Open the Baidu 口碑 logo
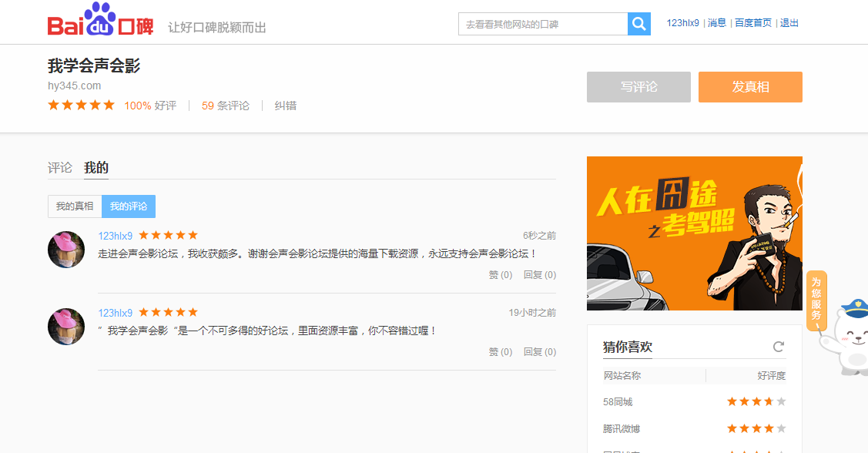Viewport: 868px width, 453px height. [x=100, y=20]
